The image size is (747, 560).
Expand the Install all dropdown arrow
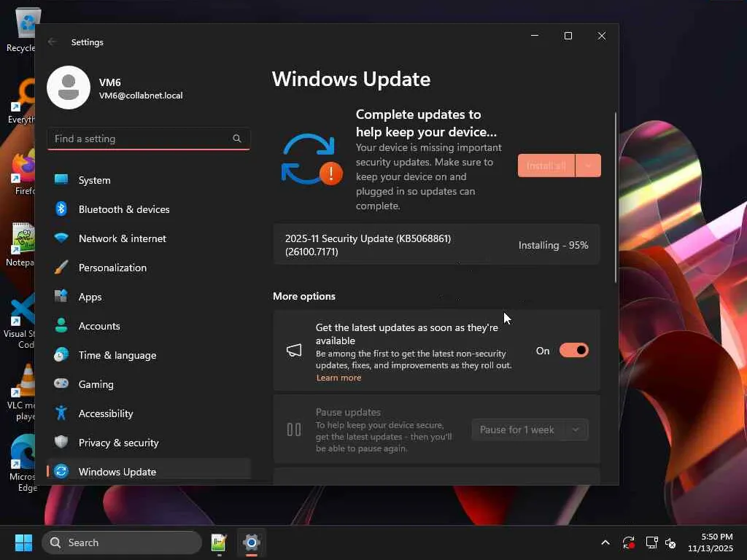(x=588, y=166)
